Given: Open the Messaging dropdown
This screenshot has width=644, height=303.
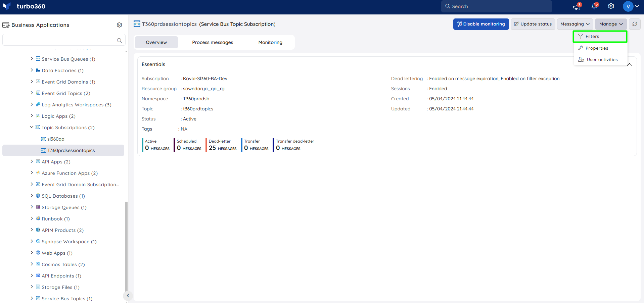Looking at the screenshot, I should pyautogui.click(x=575, y=24).
